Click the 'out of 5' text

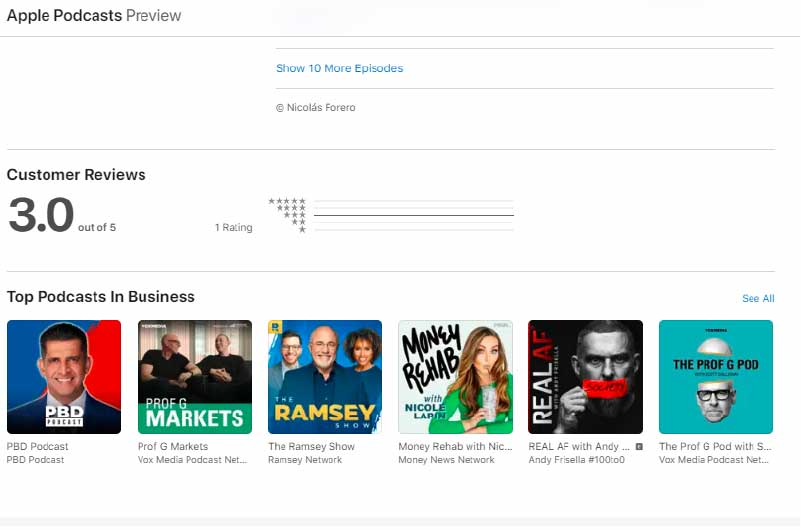tap(97, 227)
